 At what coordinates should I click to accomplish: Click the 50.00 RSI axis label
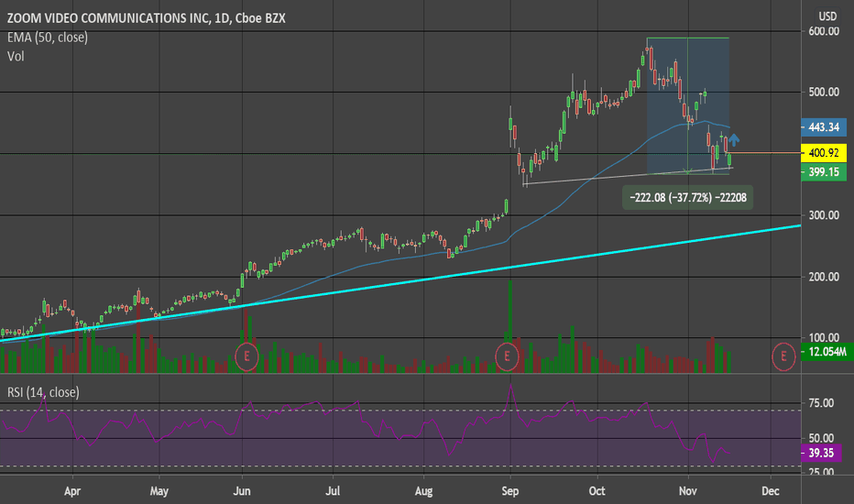click(821, 438)
